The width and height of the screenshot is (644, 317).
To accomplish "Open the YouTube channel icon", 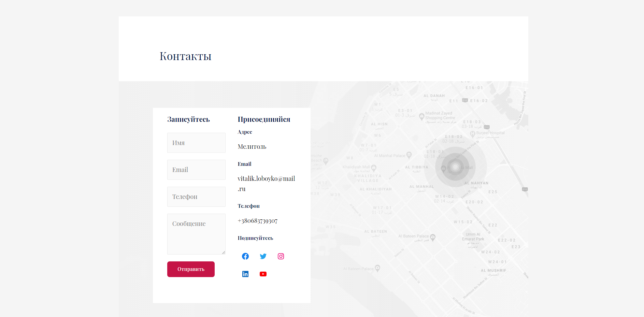I will 263,274.
